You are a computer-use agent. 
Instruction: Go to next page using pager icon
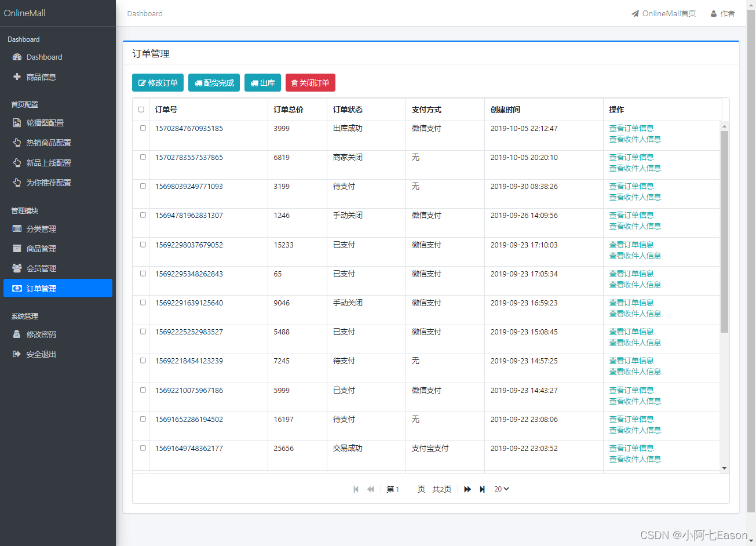(468, 489)
